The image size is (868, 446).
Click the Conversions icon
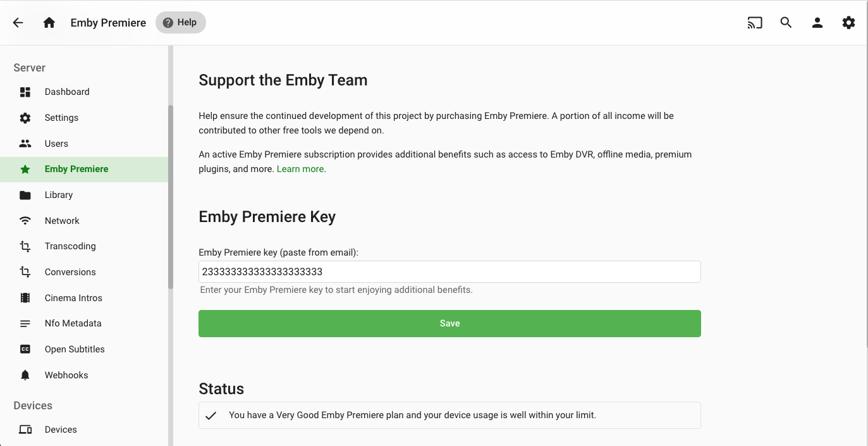[x=25, y=272]
